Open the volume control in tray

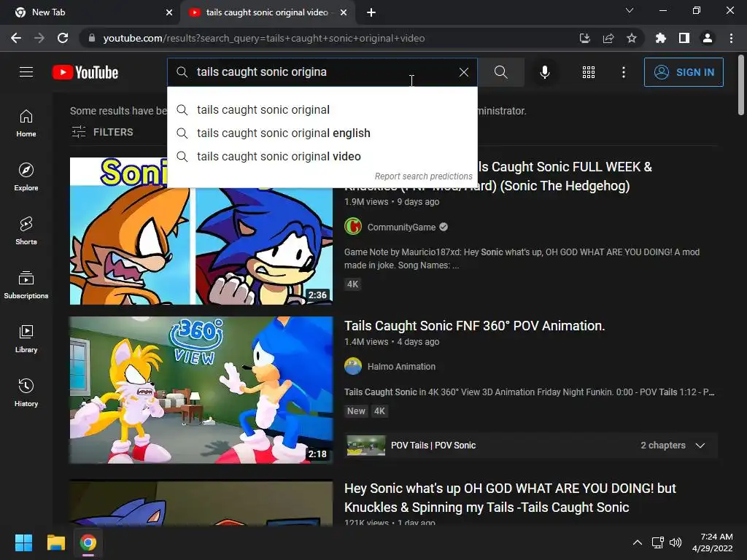[x=676, y=542]
